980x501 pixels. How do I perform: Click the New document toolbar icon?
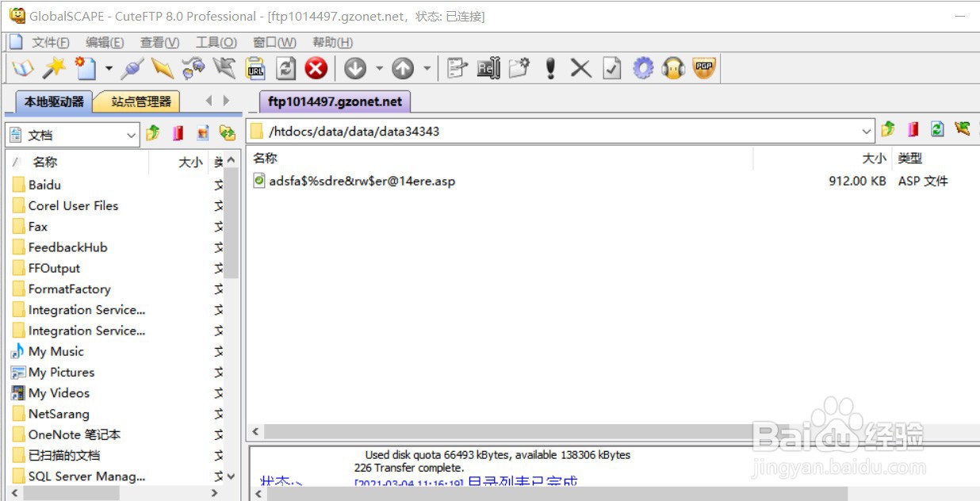pyautogui.click(x=85, y=68)
